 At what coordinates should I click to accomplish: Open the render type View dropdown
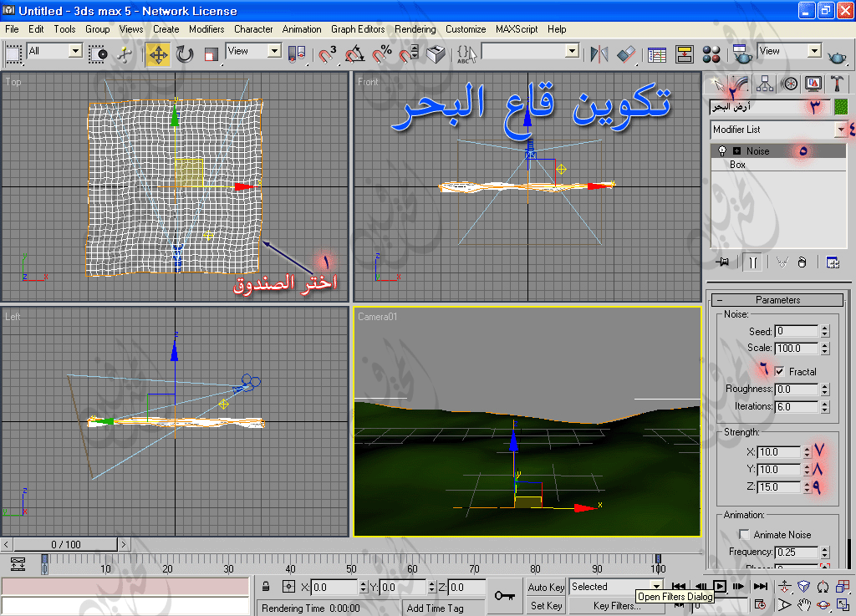814,51
